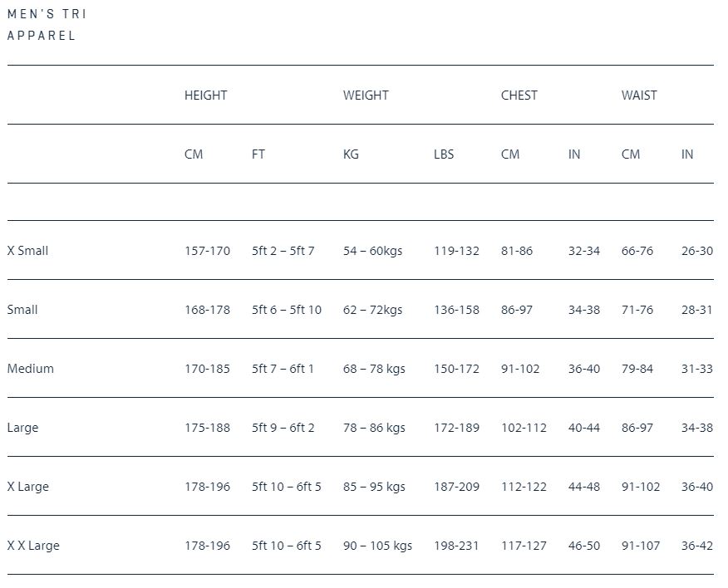Click the CHEST column header
Viewport: 728px width, 588px height.
[x=519, y=96]
